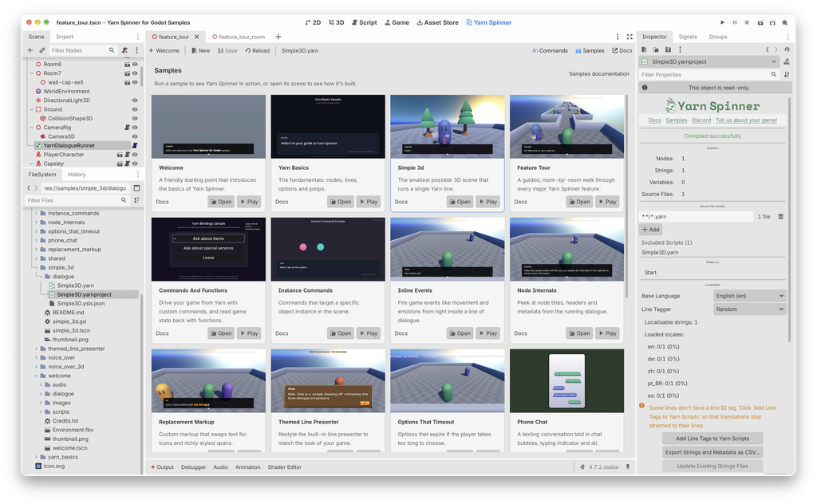
Task: Collapse the simple_3d folder
Action: click(36, 268)
